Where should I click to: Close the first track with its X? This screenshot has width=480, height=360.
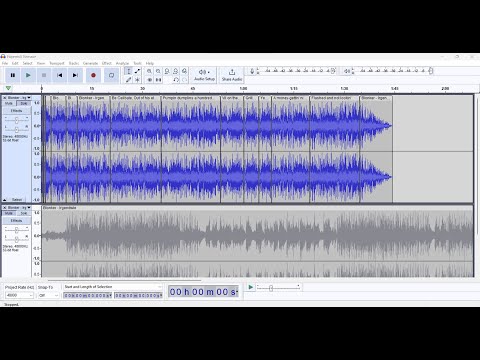tap(5, 98)
